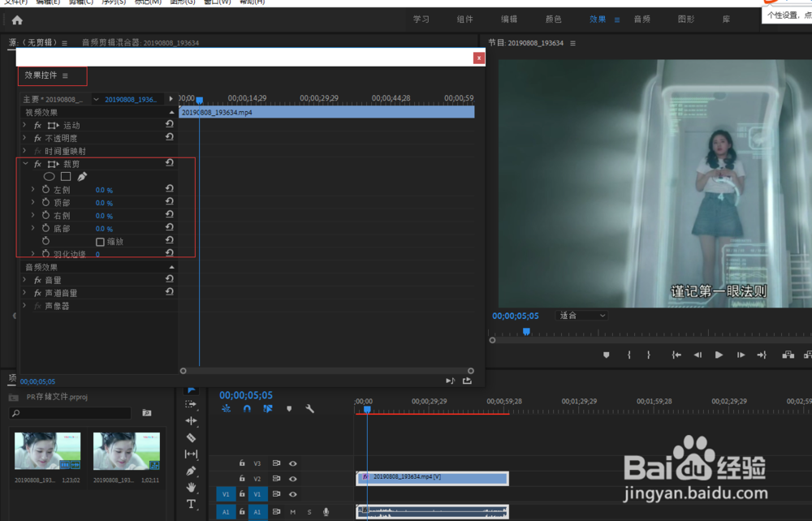
Task: Select the Pen tool in timeline toolbar
Action: (191, 471)
